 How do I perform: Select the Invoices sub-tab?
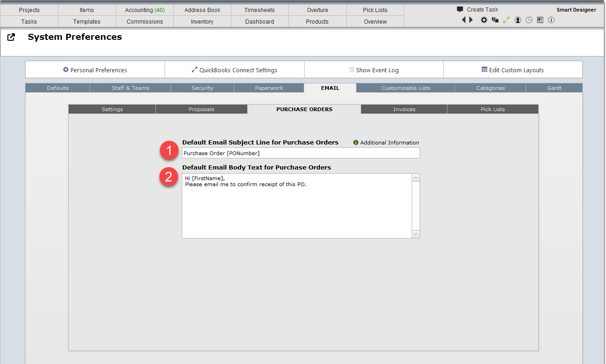click(x=404, y=109)
